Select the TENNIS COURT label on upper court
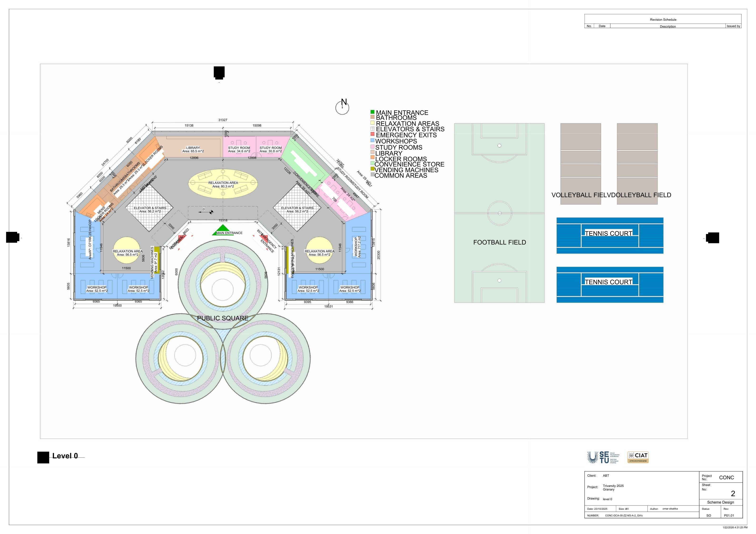756x534 pixels. click(609, 233)
